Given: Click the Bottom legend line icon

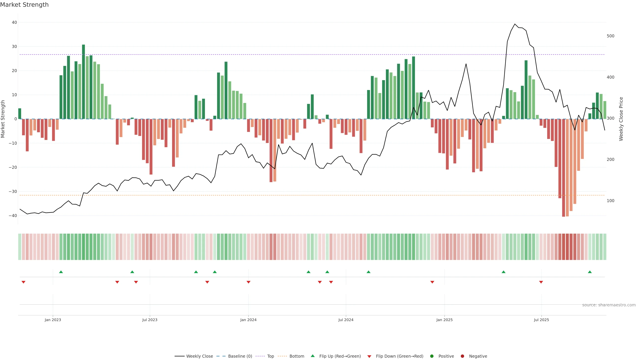Looking at the screenshot, I should coord(282,356).
